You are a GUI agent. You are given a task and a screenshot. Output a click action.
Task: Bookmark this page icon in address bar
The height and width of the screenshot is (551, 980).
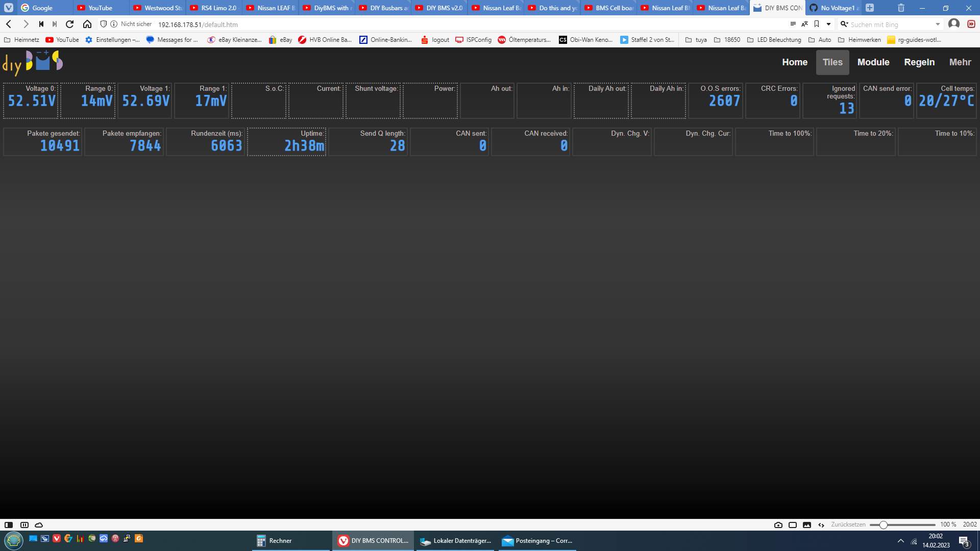click(817, 24)
